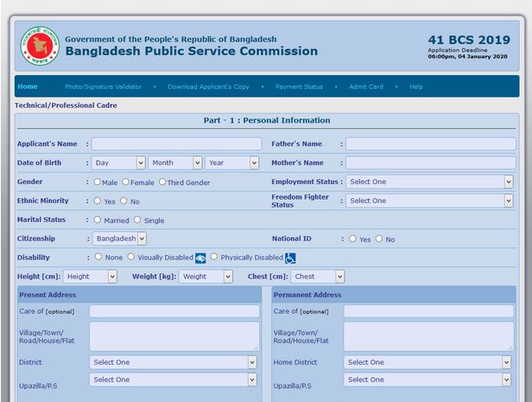The width and height of the screenshot is (532, 402).
Task: Click Present Address Village/Town textarea
Action: coord(174,336)
